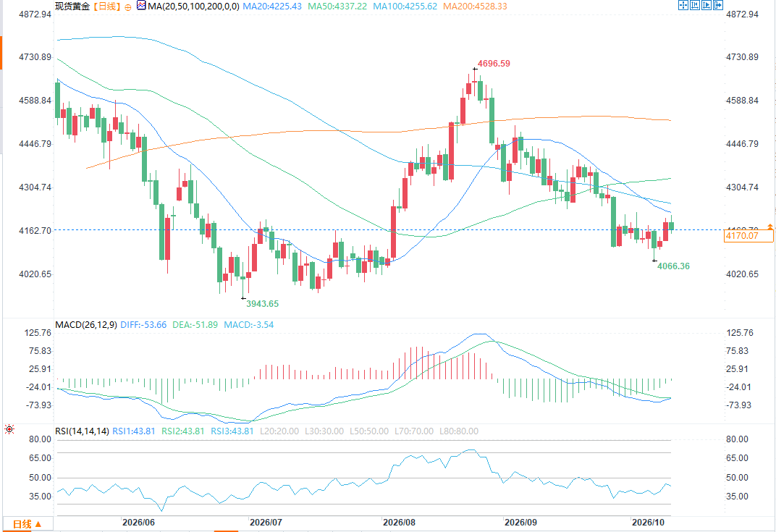Click the 2026/06 date on time axis

[x=138, y=523]
